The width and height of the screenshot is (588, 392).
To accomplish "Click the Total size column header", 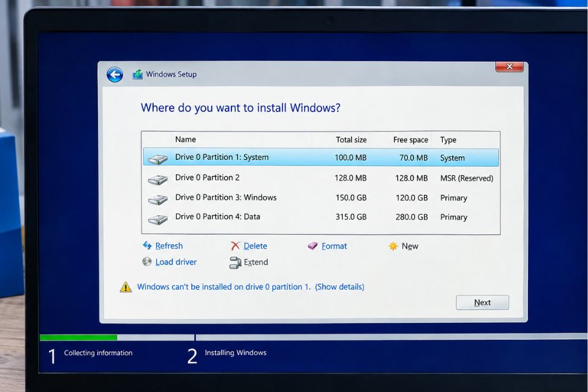I will (x=351, y=140).
